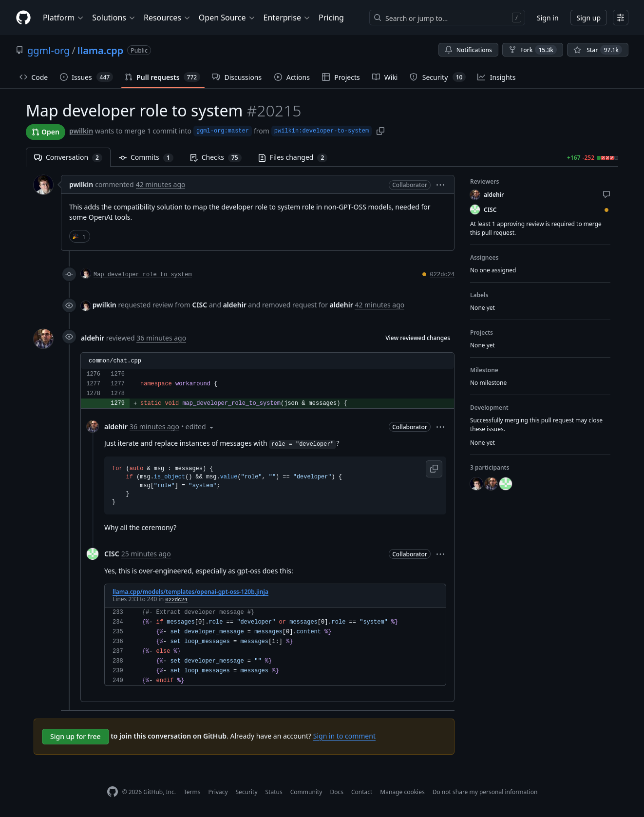Click aldehir's large avatar beside the review
The width and height of the screenshot is (644, 817).
(x=43, y=339)
